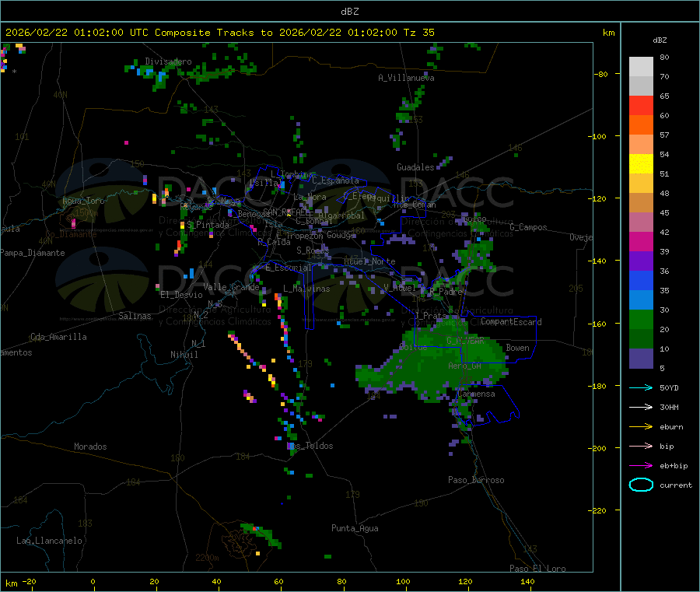The height and width of the screenshot is (592, 700).
Task: Select the blue 35-36 dBZ swatch
Action: [641, 280]
